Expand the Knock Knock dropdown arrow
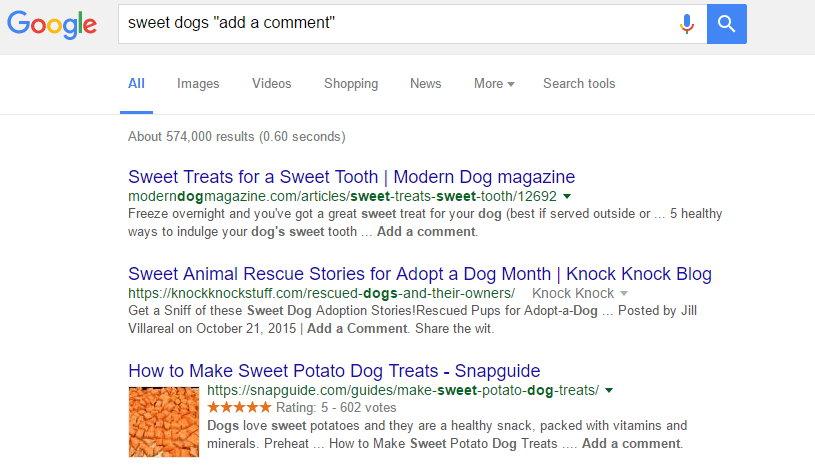 (624, 293)
